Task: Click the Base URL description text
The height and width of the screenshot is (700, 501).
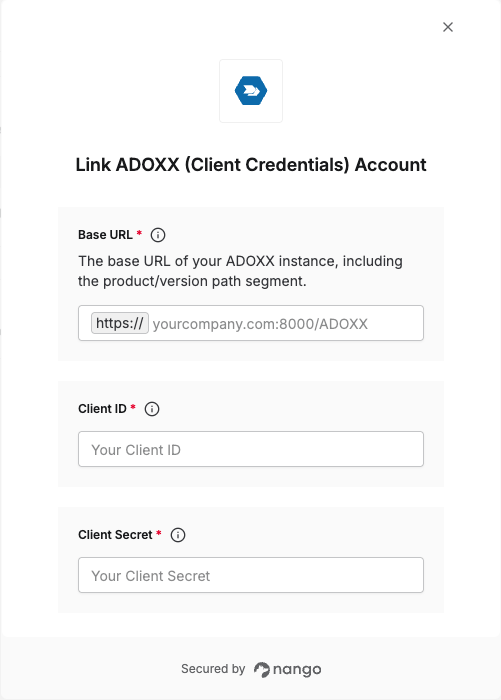Action: [240, 271]
